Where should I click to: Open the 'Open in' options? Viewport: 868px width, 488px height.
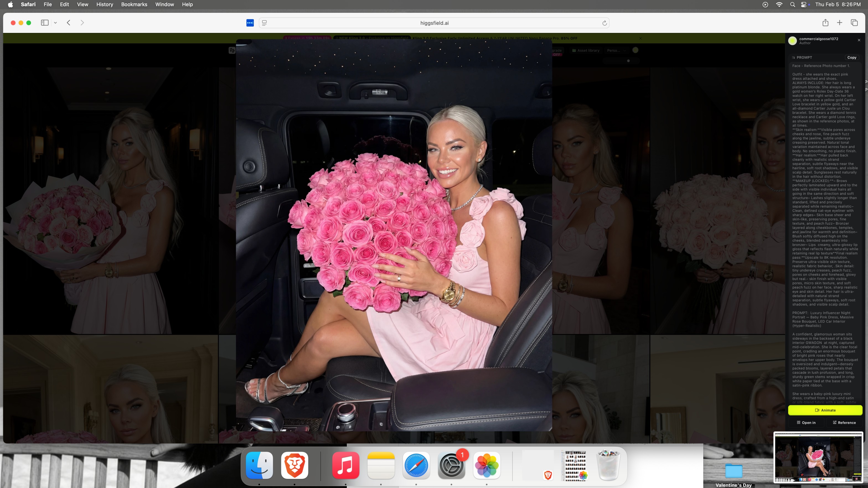[806, 423]
